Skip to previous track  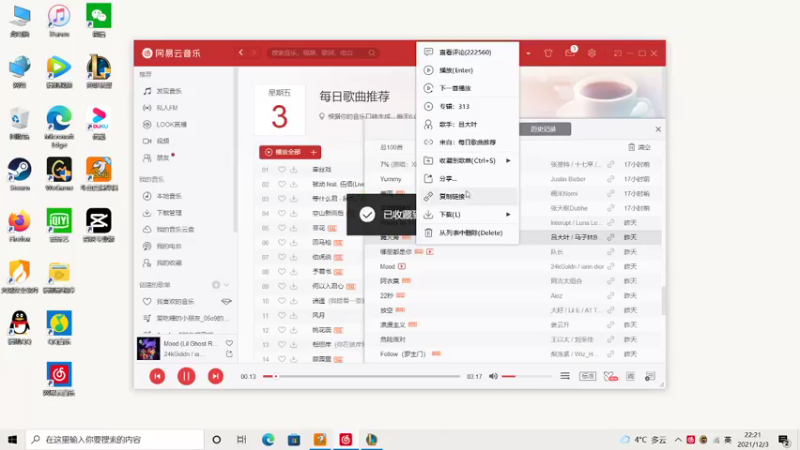pyautogui.click(x=157, y=376)
